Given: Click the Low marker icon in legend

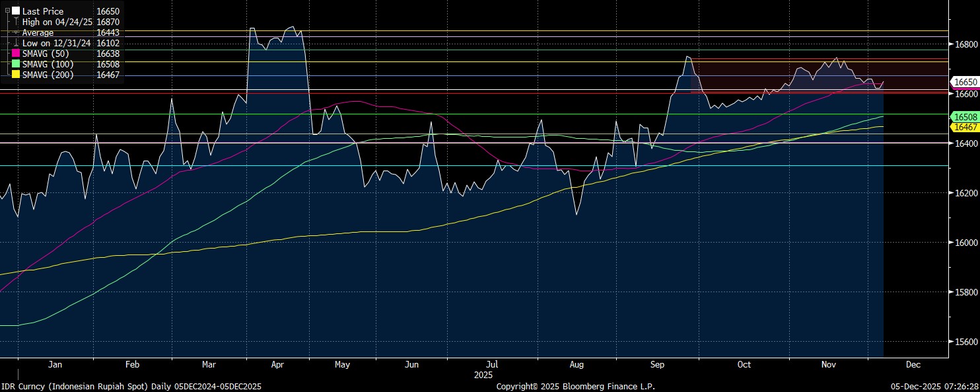Looking at the screenshot, I should click(x=16, y=43).
